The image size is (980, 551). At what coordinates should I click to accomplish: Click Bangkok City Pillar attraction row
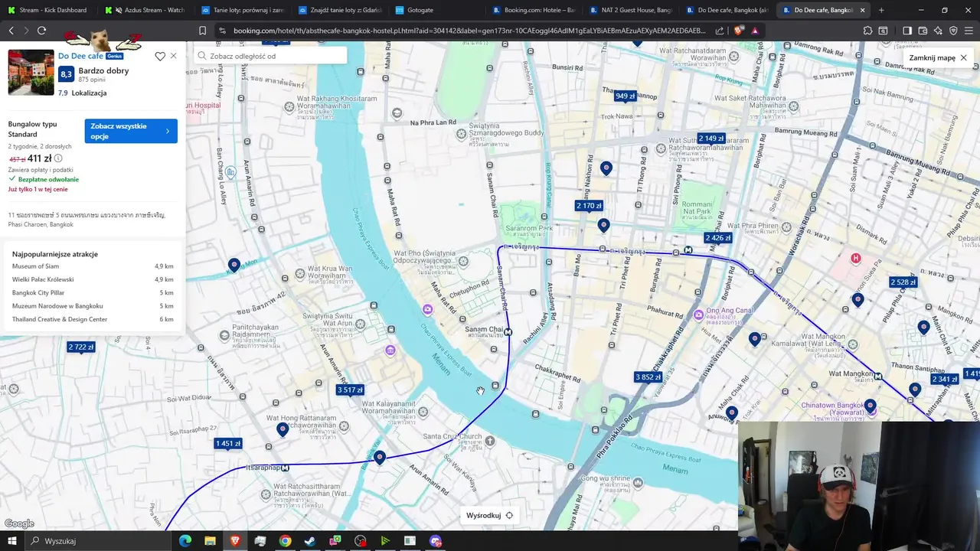(x=93, y=293)
